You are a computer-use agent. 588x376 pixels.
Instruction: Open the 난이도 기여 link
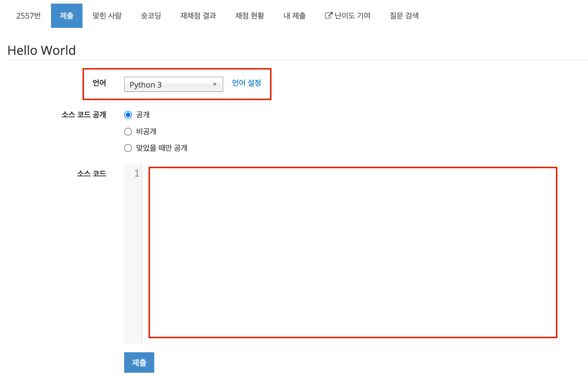pos(352,16)
